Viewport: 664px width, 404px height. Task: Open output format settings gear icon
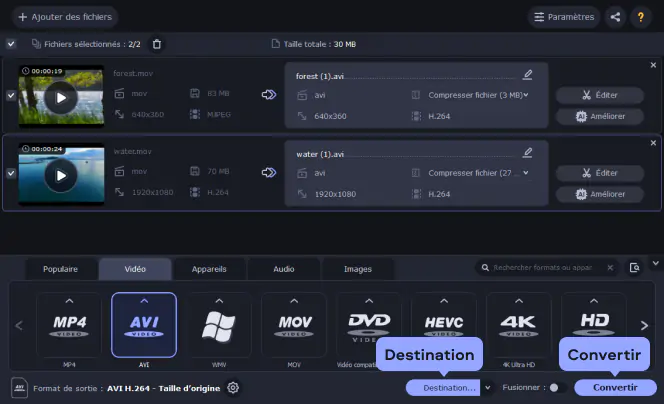[x=233, y=387]
